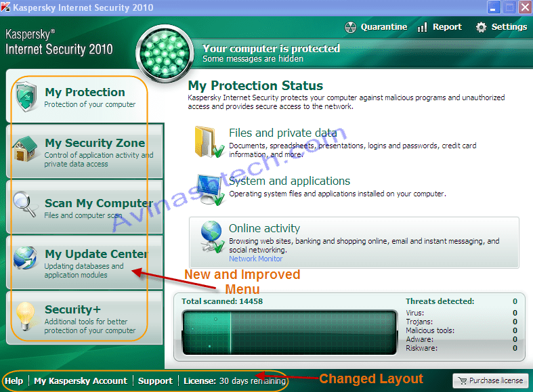
Task: Click the Network Monitor link
Action: [x=255, y=259]
